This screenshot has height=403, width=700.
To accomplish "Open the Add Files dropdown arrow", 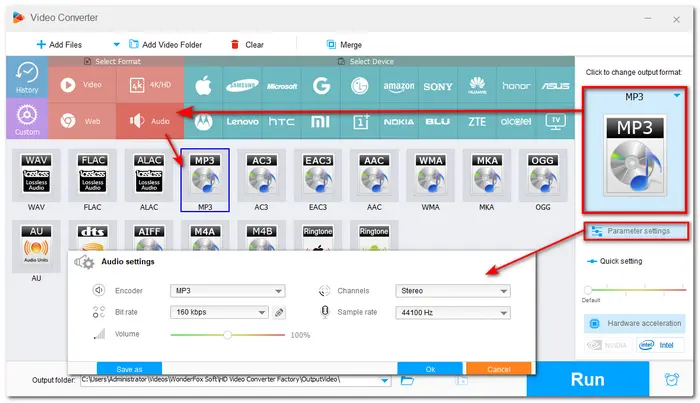I will pyautogui.click(x=116, y=44).
